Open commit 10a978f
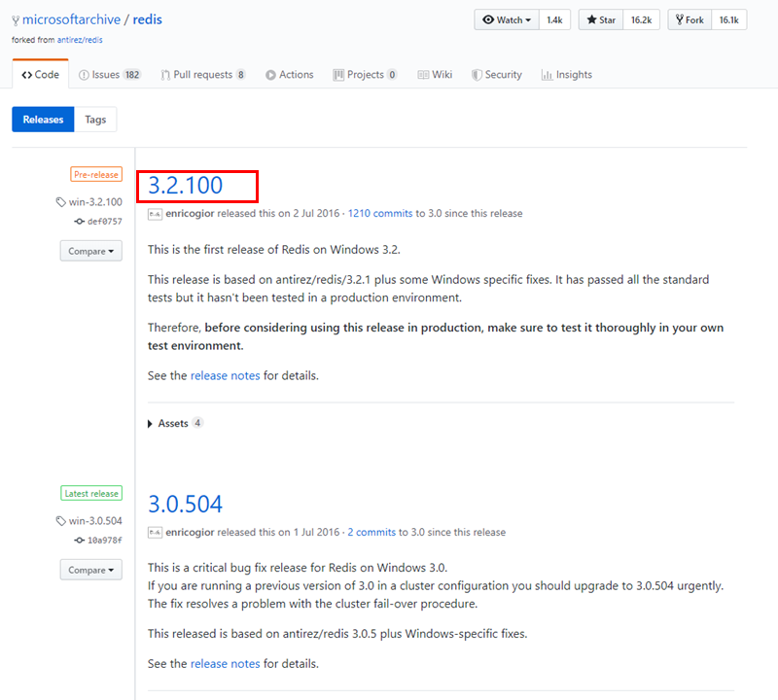Image resolution: width=778 pixels, height=700 pixels. click(105, 541)
